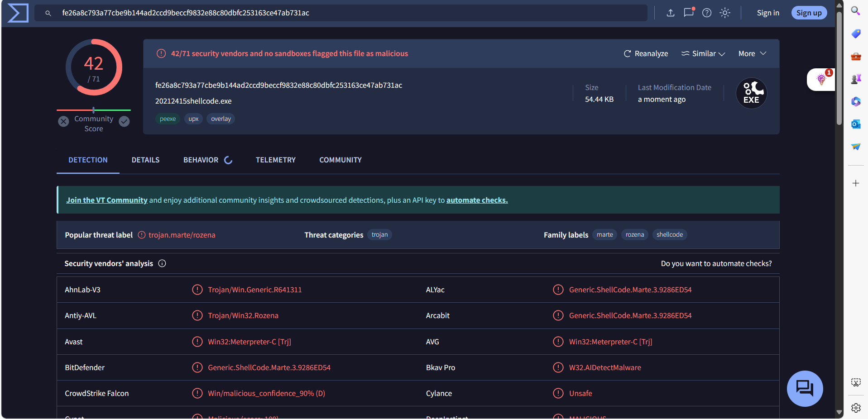Click the hash search input field
The height and width of the screenshot is (419, 868).
click(x=344, y=13)
